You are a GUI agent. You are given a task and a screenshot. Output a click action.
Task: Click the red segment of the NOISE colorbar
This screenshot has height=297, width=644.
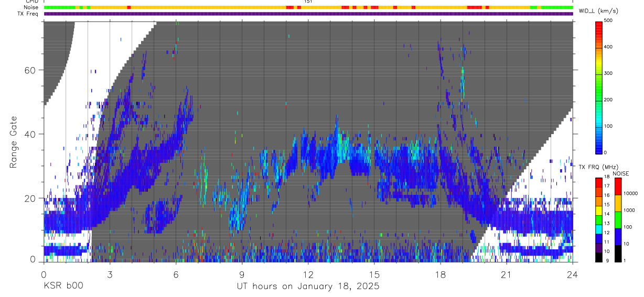point(618,186)
